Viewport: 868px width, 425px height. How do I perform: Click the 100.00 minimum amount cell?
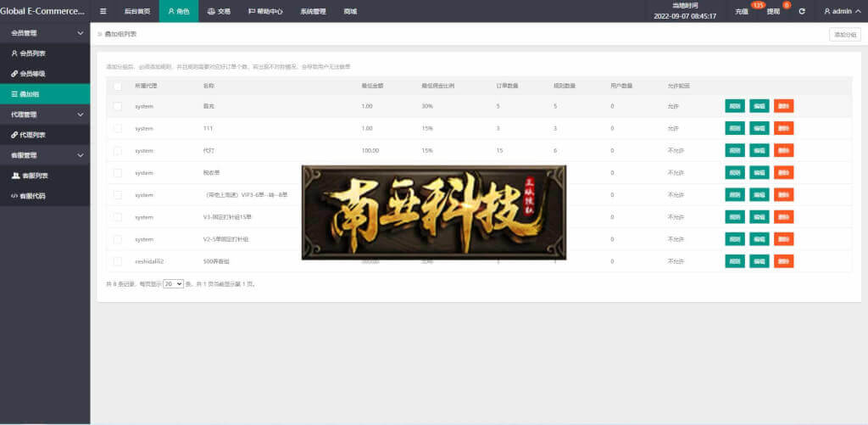tap(370, 150)
